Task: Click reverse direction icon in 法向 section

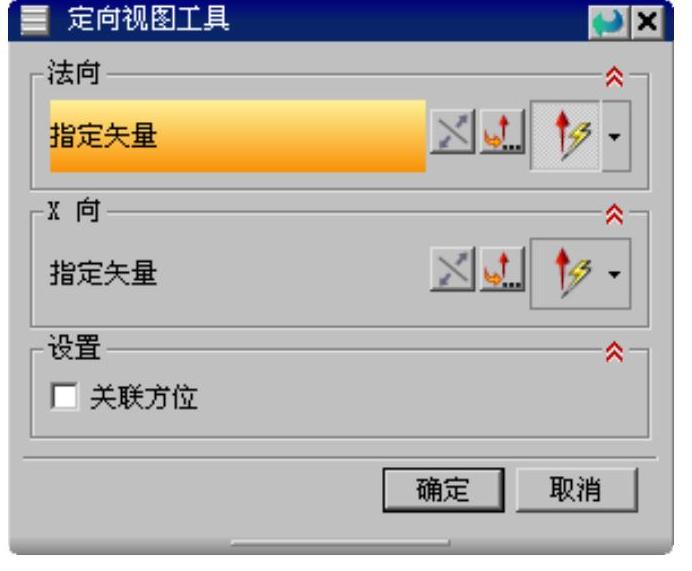Action: (x=452, y=131)
